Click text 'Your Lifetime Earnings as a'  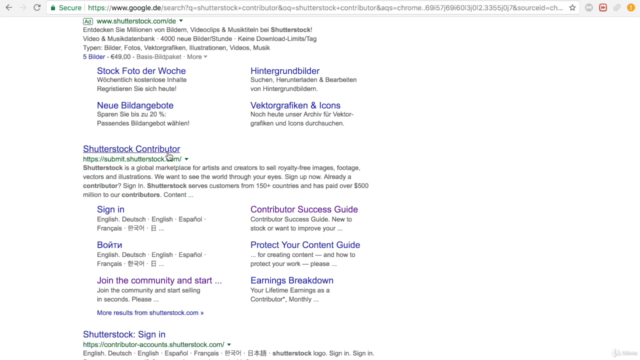tap(290, 290)
